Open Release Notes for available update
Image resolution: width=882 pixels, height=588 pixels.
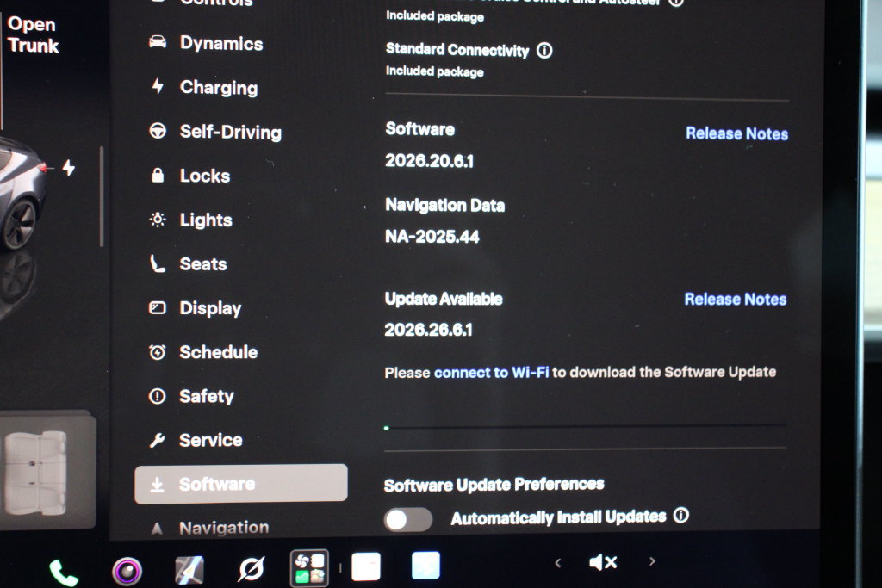pyautogui.click(x=736, y=299)
